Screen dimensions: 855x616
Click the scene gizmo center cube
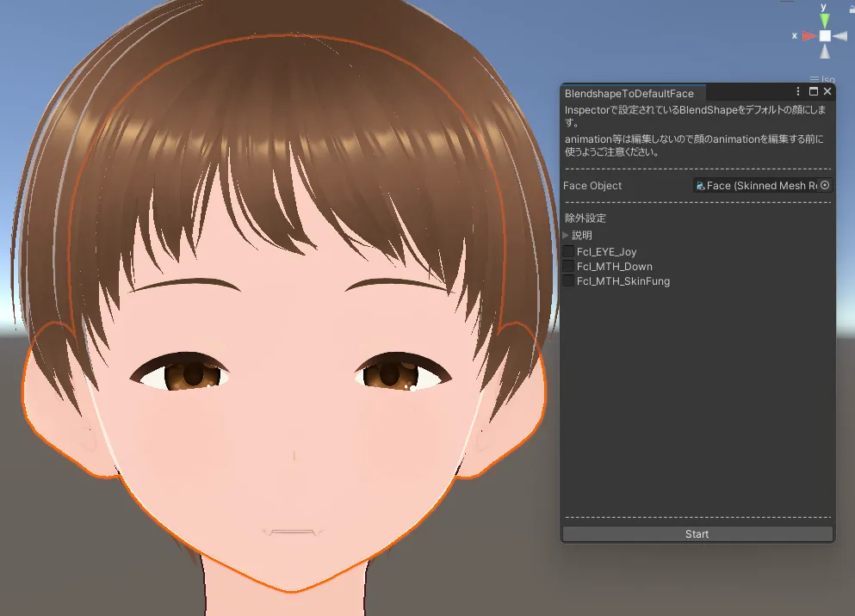(x=825, y=36)
